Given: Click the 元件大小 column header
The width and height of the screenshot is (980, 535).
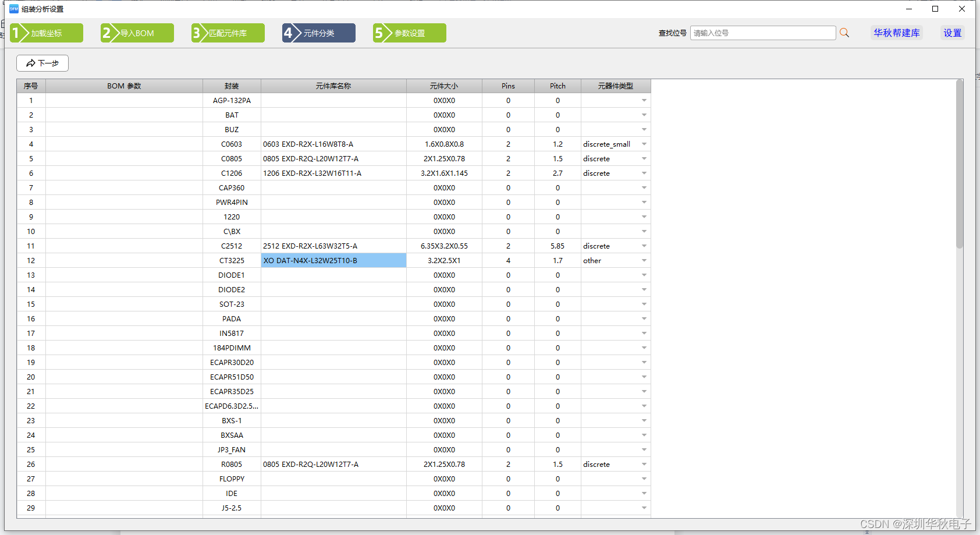Looking at the screenshot, I should (444, 86).
